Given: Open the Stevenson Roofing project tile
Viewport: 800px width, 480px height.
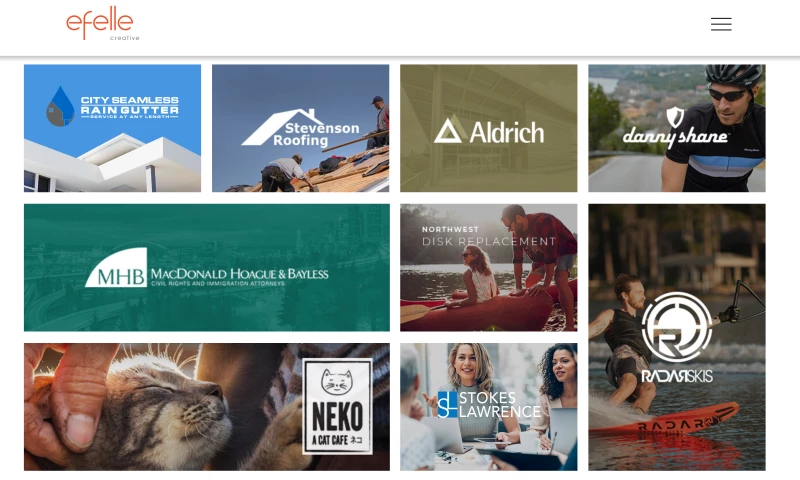Looking at the screenshot, I should pyautogui.click(x=301, y=128).
